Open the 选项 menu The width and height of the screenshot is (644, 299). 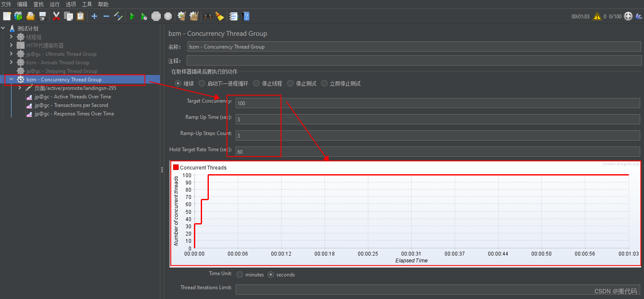71,4
